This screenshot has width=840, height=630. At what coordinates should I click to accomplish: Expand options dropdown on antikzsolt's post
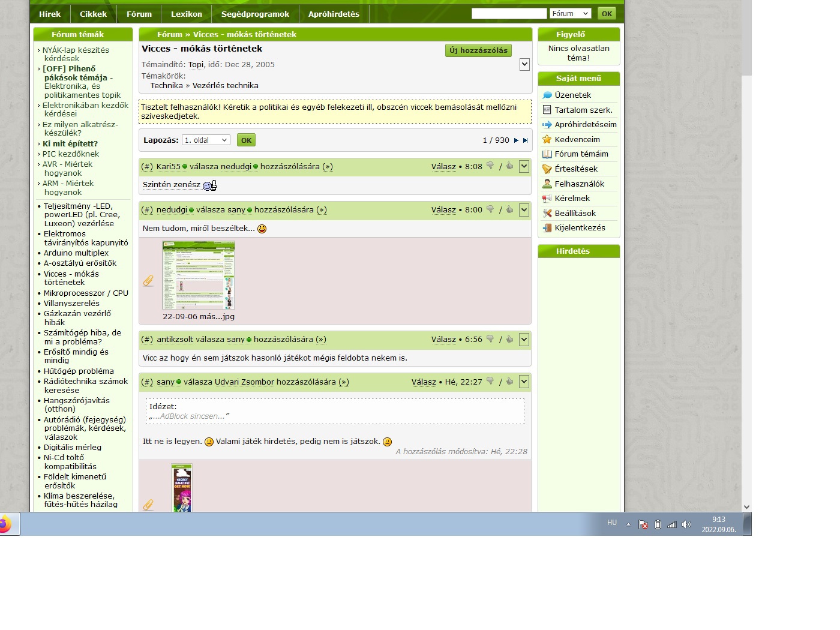click(524, 339)
